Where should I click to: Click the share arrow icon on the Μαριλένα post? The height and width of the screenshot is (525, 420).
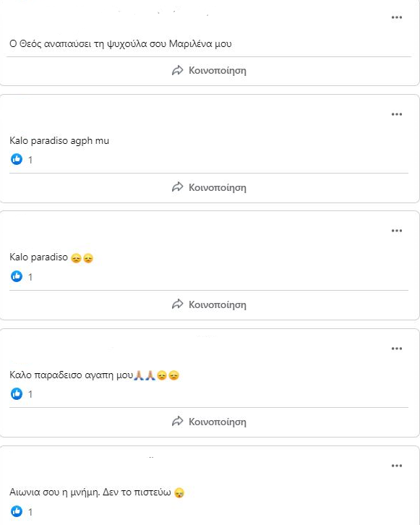(x=177, y=70)
